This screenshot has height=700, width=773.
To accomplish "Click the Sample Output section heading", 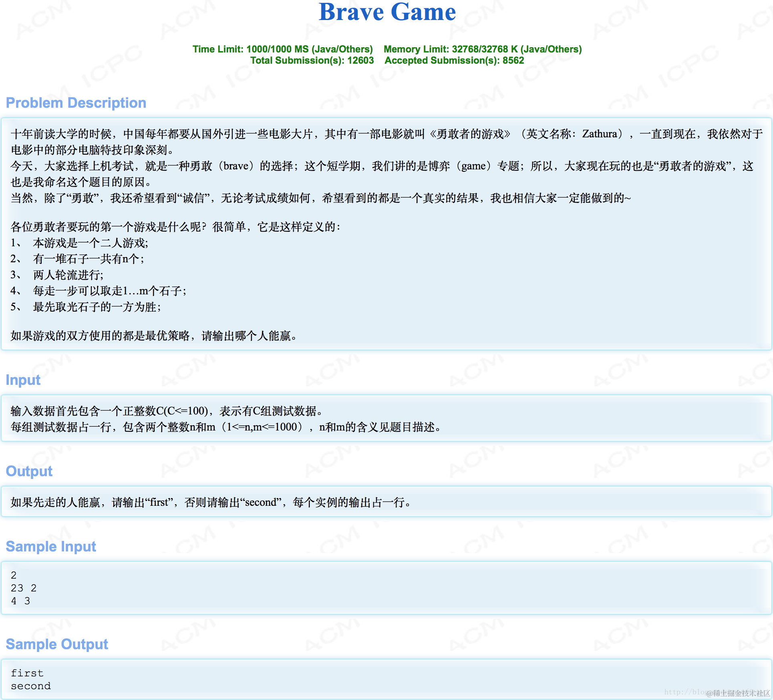I will [x=57, y=644].
